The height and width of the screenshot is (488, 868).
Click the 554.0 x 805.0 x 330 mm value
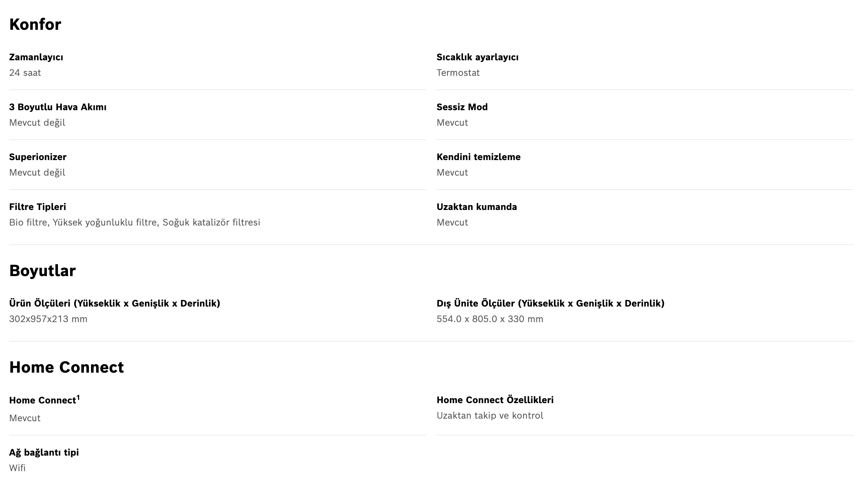click(490, 319)
